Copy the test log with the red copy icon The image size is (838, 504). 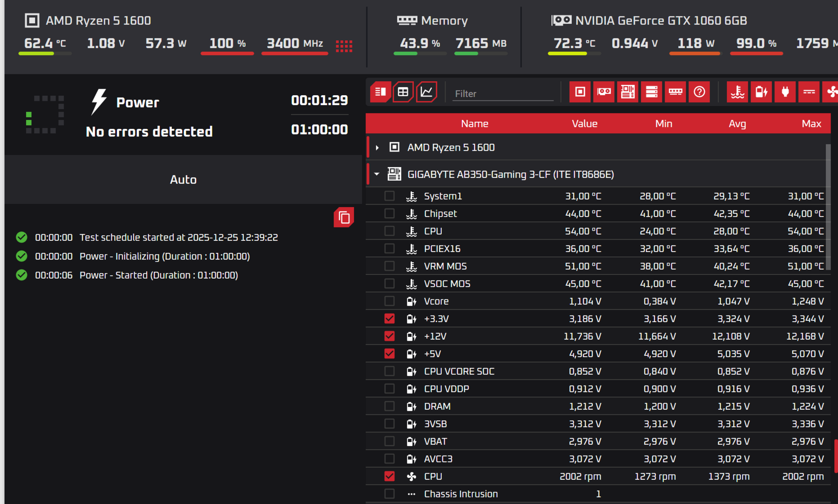pos(344,217)
